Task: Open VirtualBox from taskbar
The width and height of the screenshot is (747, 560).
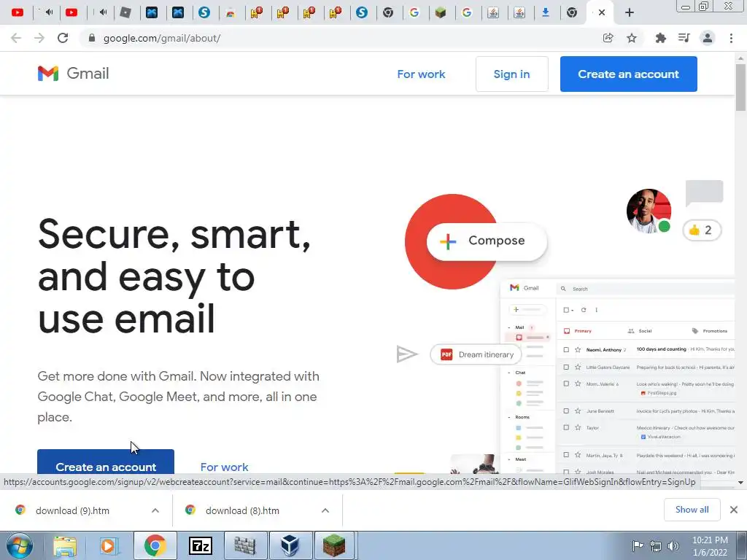Action: click(290, 545)
